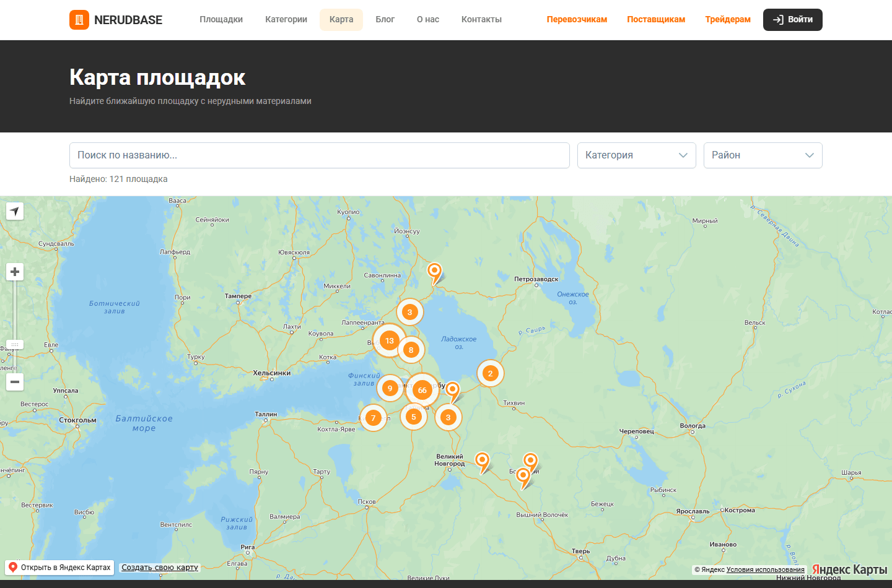Open the cluster marker labeled 8
Screen dimensions: 892x588
click(x=411, y=350)
